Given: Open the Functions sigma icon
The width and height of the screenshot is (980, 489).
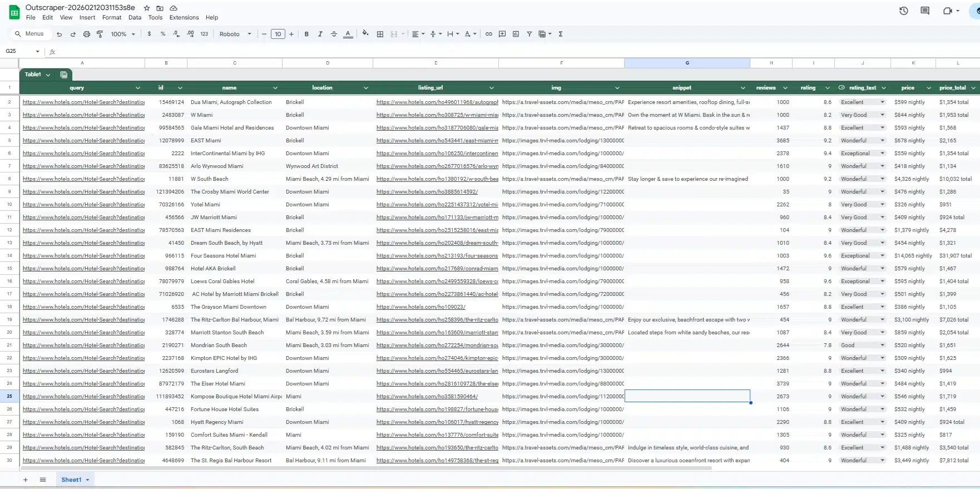Looking at the screenshot, I should 560,34.
